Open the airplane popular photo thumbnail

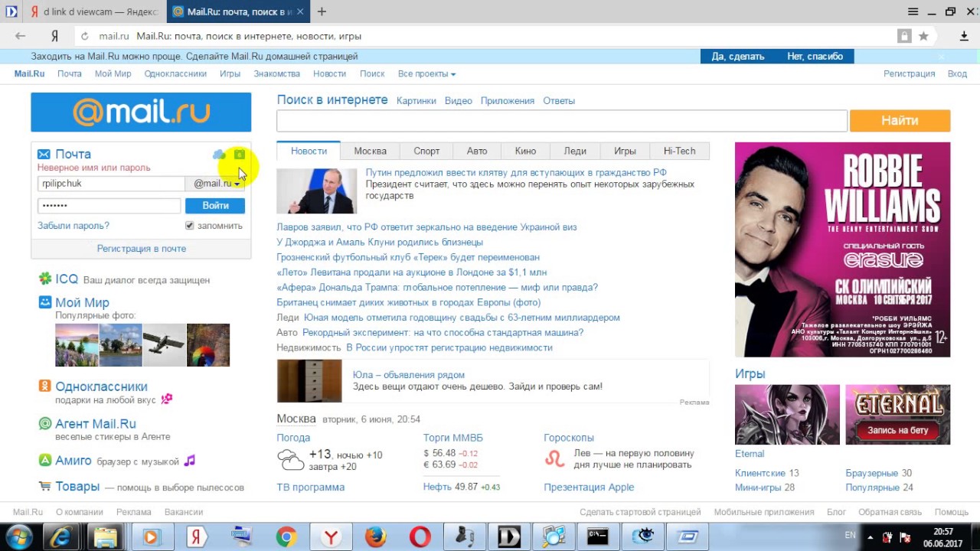[164, 345]
